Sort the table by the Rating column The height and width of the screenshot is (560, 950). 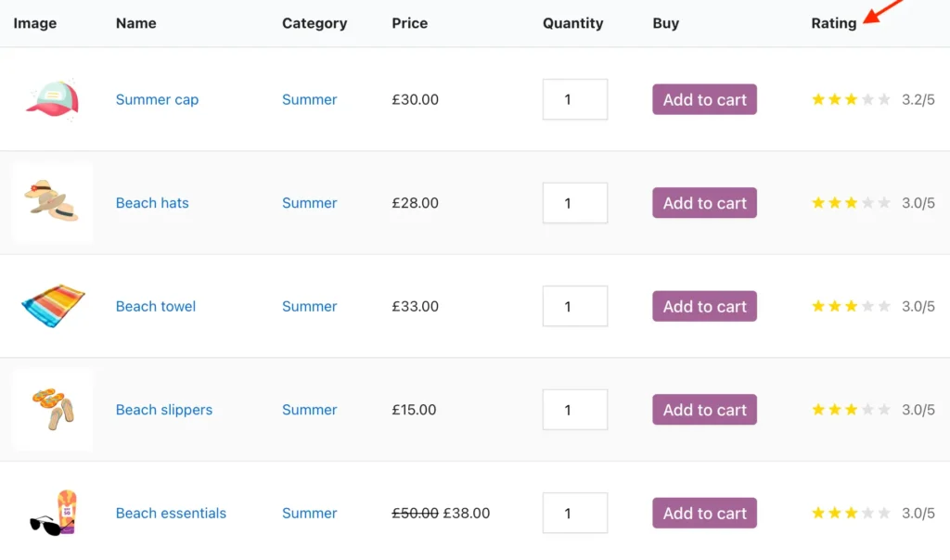click(833, 23)
